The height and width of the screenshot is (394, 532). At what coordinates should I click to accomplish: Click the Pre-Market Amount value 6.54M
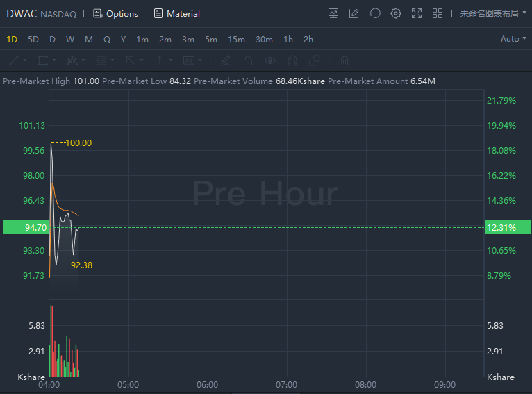pyautogui.click(x=423, y=81)
